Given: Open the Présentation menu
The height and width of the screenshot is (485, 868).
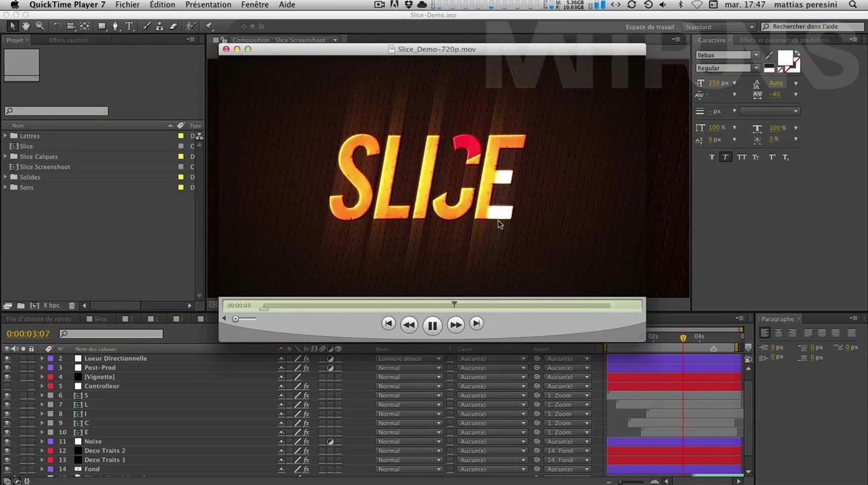Looking at the screenshot, I should tap(208, 4).
